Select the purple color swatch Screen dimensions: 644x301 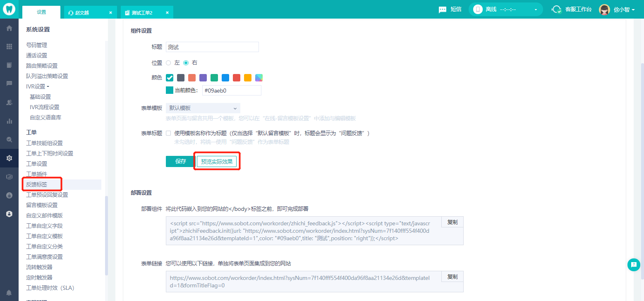(203, 78)
